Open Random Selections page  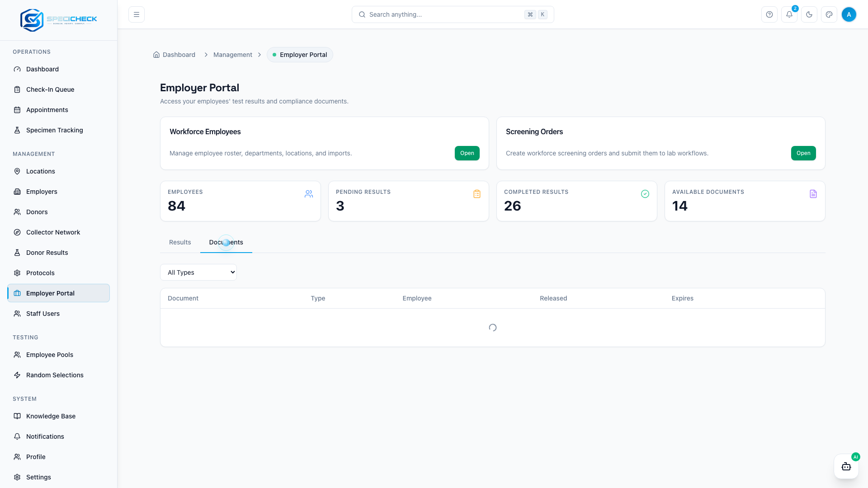pyautogui.click(x=58, y=375)
